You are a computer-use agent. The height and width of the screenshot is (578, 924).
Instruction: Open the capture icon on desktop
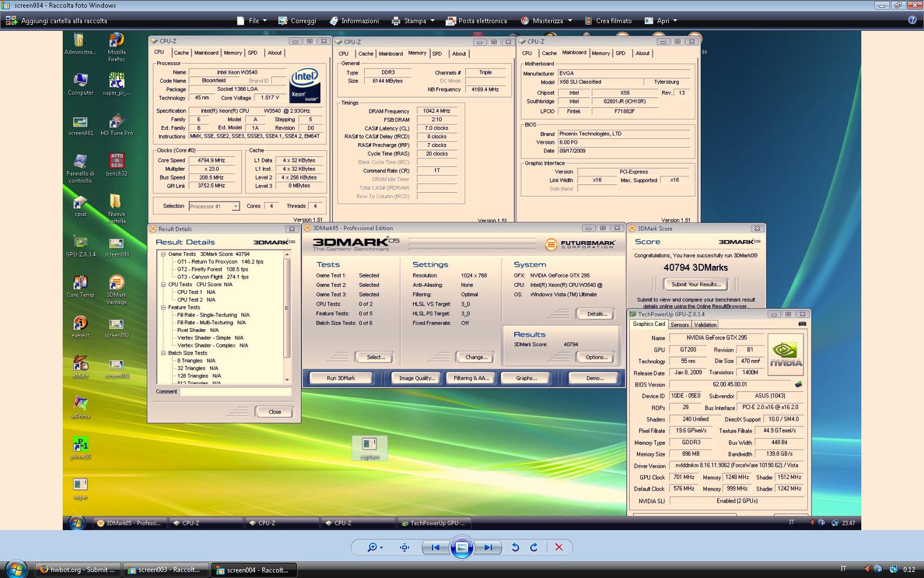coord(370,448)
